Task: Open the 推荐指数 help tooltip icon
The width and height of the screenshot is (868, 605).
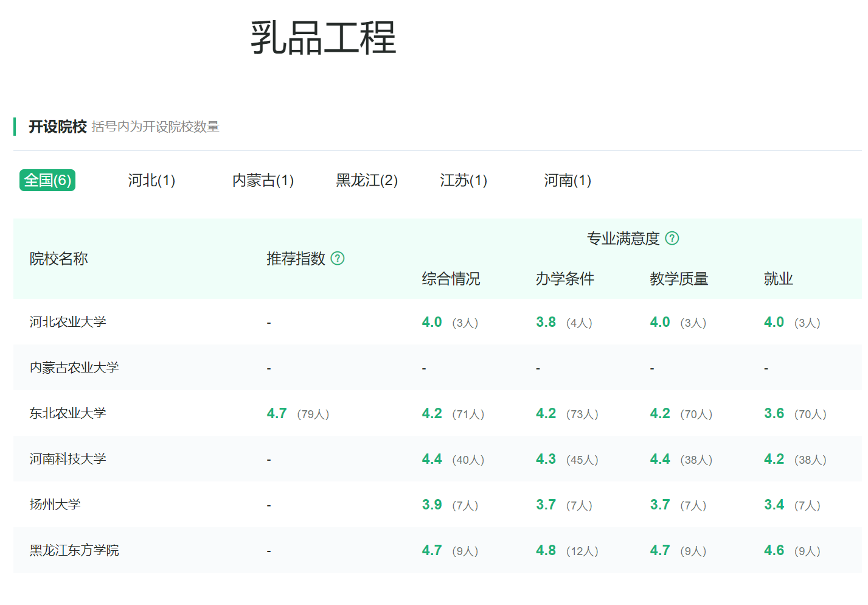Action: [x=338, y=259]
